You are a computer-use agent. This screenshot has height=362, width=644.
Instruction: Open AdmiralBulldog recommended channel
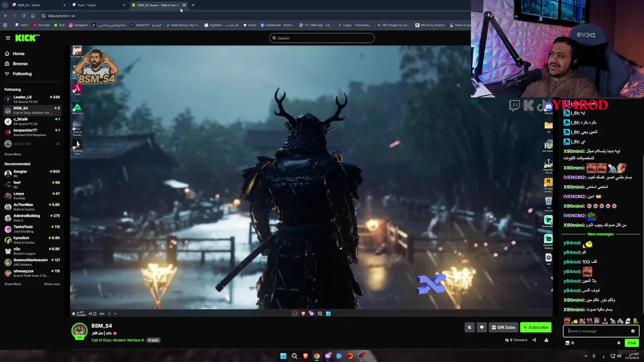32,218
